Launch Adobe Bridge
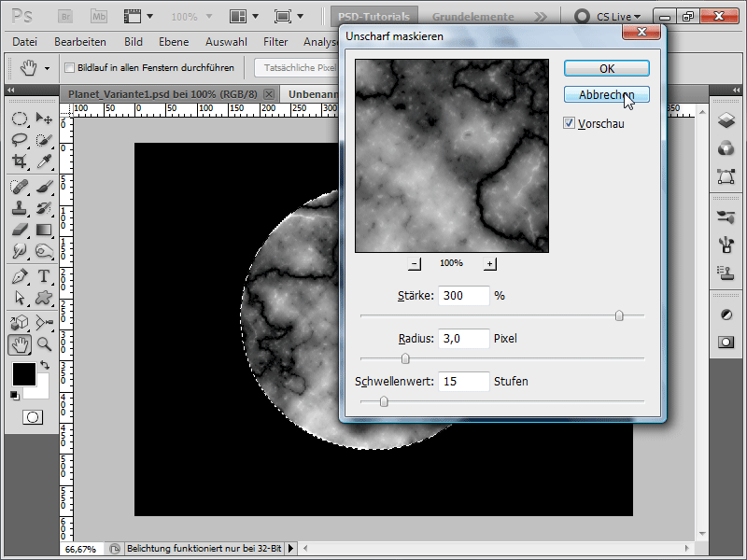Image resolution: width=747 pixels, height=560 pixels. coord(65,16)
